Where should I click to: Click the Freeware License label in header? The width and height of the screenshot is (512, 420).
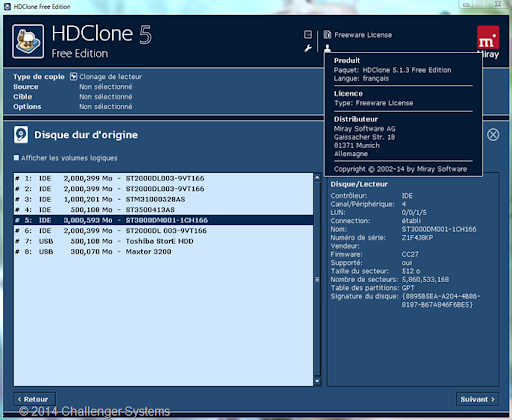(363, 35)
